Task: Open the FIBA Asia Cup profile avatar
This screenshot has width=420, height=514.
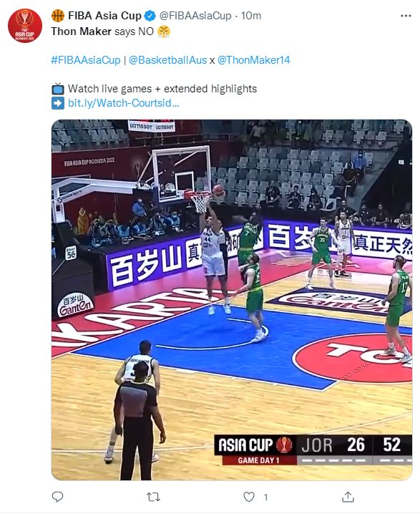Action: [25, 26]
